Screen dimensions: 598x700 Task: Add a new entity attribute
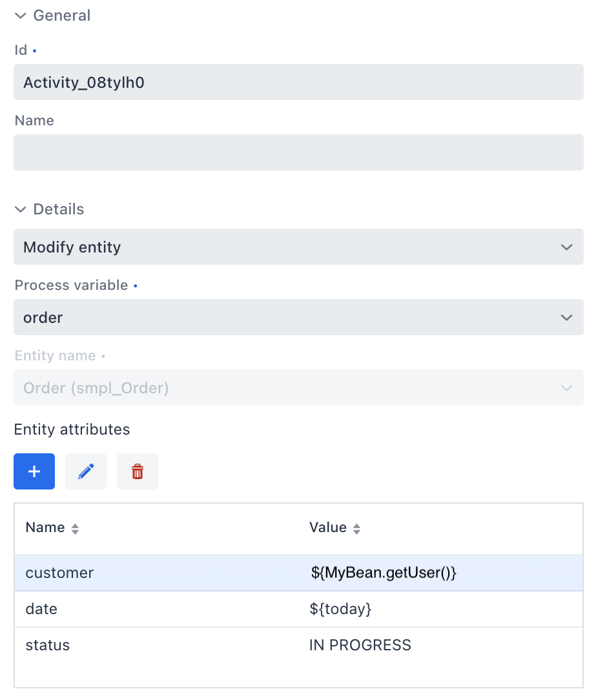(34, 471)
